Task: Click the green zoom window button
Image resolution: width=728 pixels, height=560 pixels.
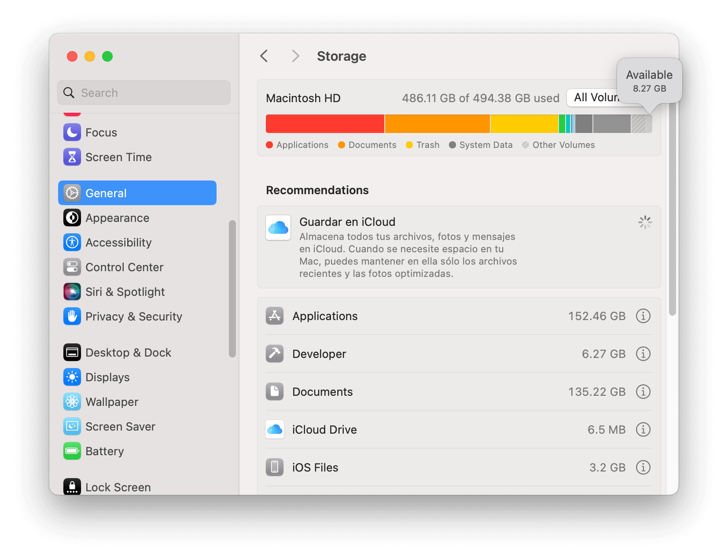Action: 107,56
